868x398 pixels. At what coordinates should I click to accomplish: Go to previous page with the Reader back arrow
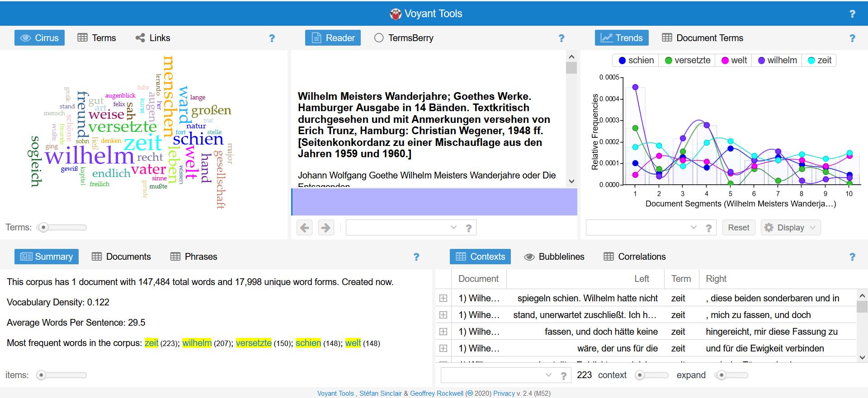(x=305, y=228)
